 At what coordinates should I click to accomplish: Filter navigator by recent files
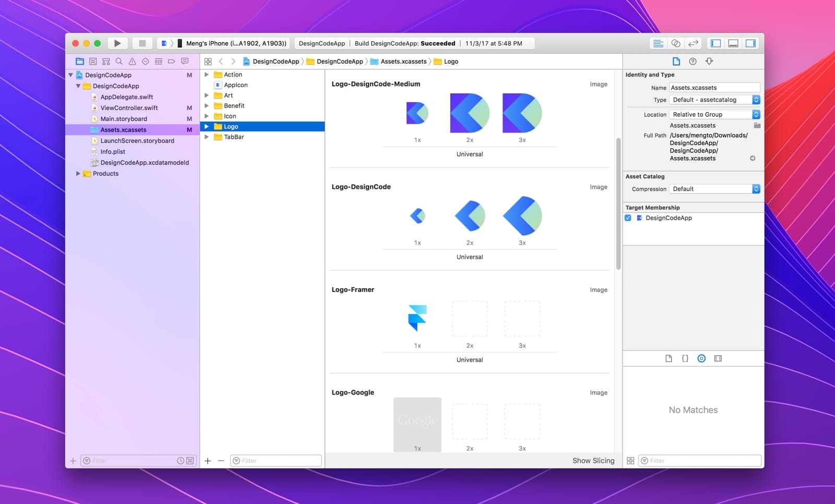181,461
